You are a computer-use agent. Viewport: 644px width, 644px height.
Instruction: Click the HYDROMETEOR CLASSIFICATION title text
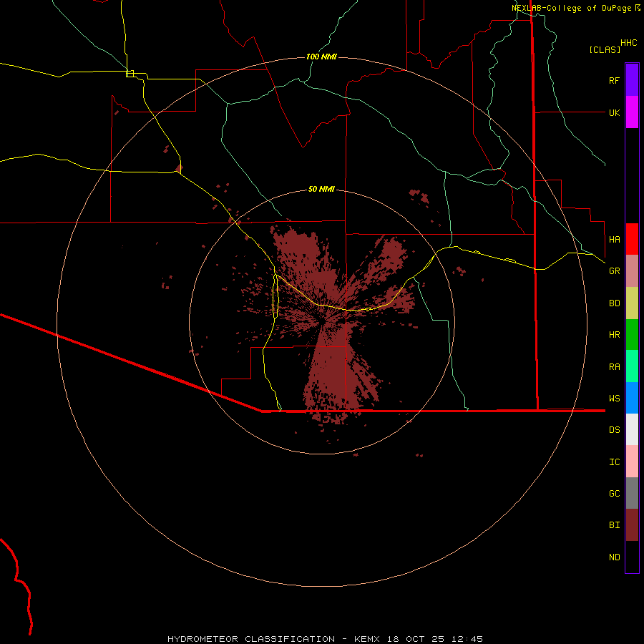(x=251, y=639)
